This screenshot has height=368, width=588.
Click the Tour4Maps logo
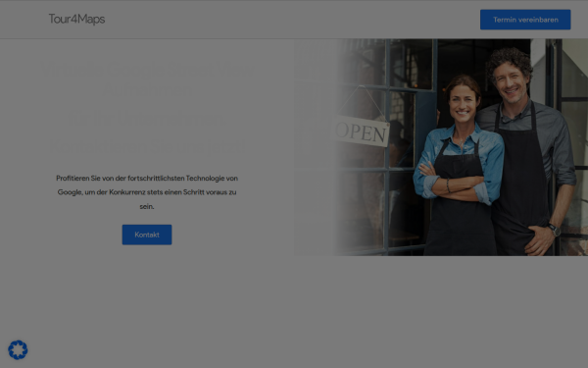click(76, 20)
